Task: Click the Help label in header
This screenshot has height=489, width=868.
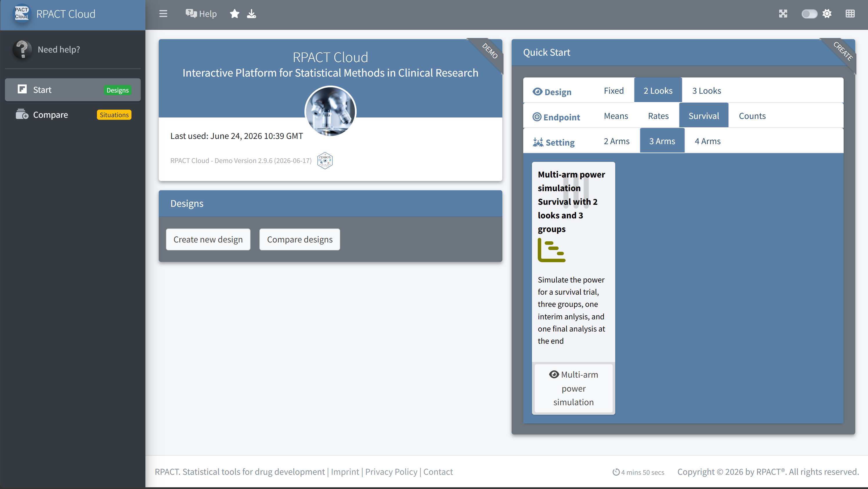Action: click(x=208, y=14)
